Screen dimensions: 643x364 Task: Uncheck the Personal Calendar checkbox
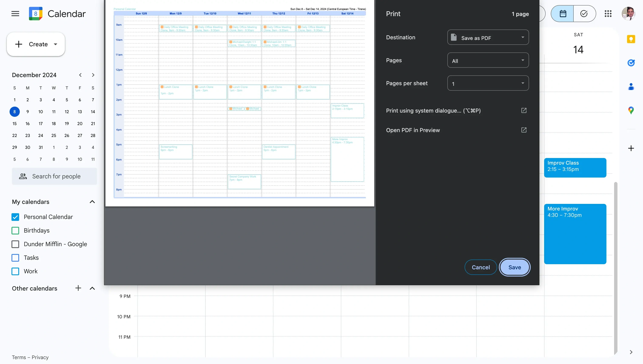tap(15, 217)
